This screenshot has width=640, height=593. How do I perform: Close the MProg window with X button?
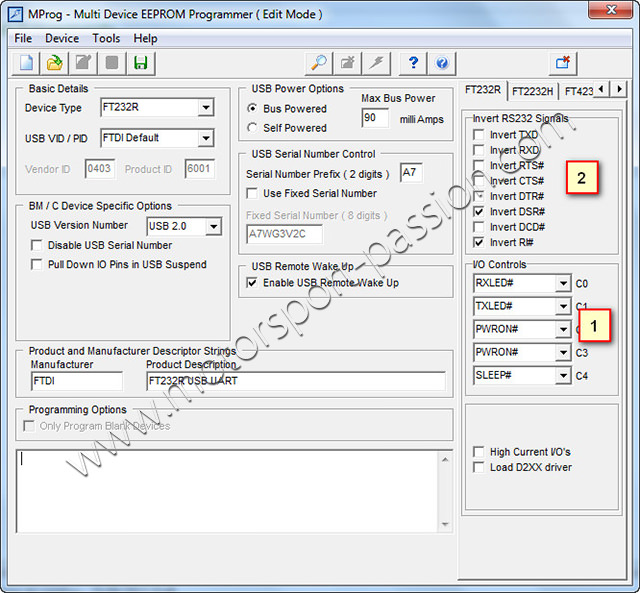[x=611, y=10]
